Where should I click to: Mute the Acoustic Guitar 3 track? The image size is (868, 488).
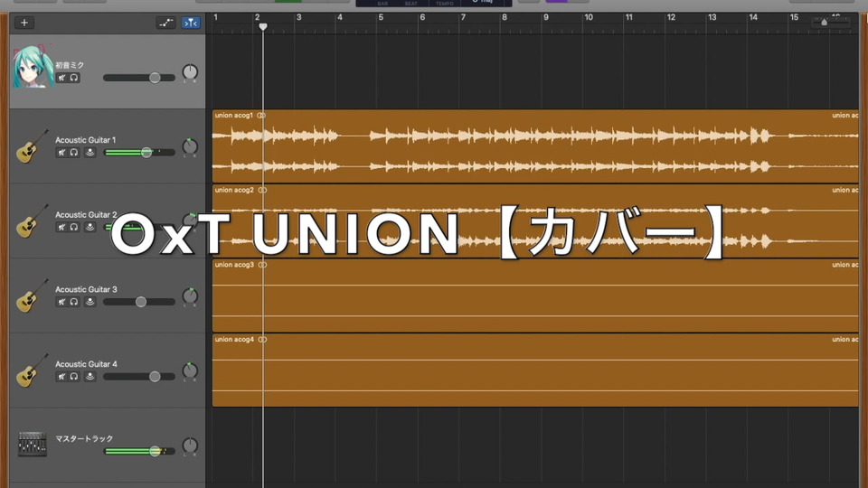coord(61,302)
